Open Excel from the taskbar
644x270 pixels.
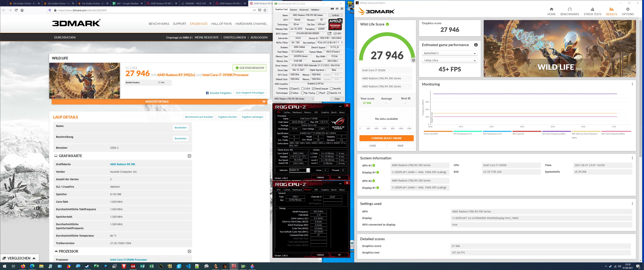click(x=151, y=266)
